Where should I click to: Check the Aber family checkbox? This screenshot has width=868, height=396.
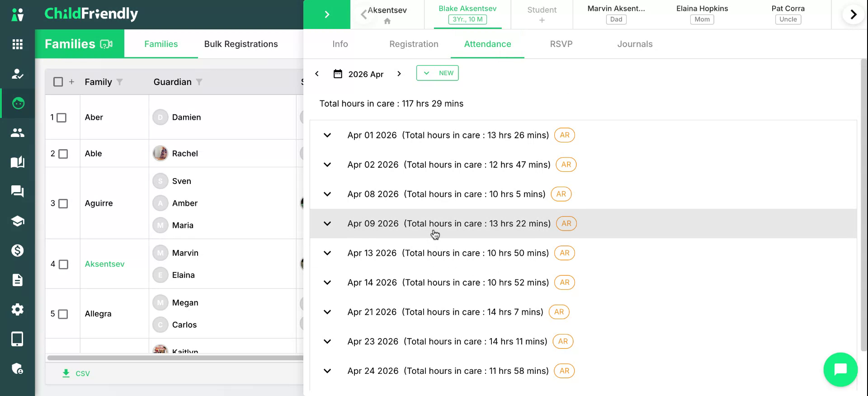[x=62, y=118]
